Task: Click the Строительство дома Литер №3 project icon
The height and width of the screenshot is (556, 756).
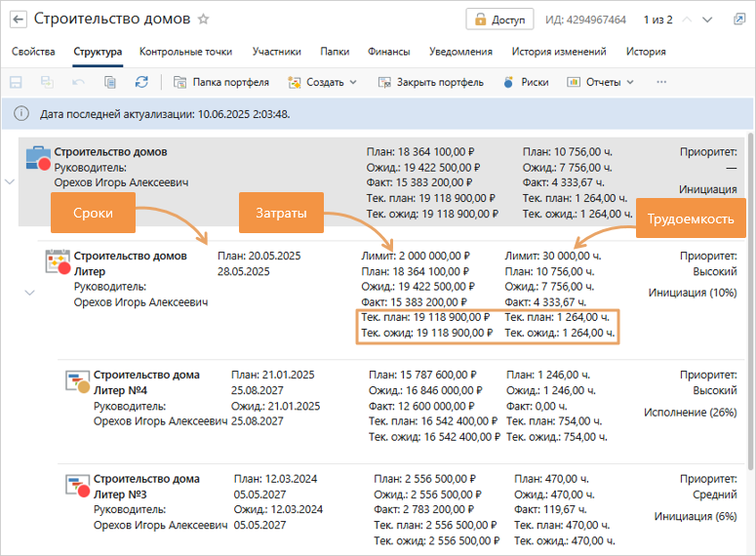Action: (x=77, y=484)
